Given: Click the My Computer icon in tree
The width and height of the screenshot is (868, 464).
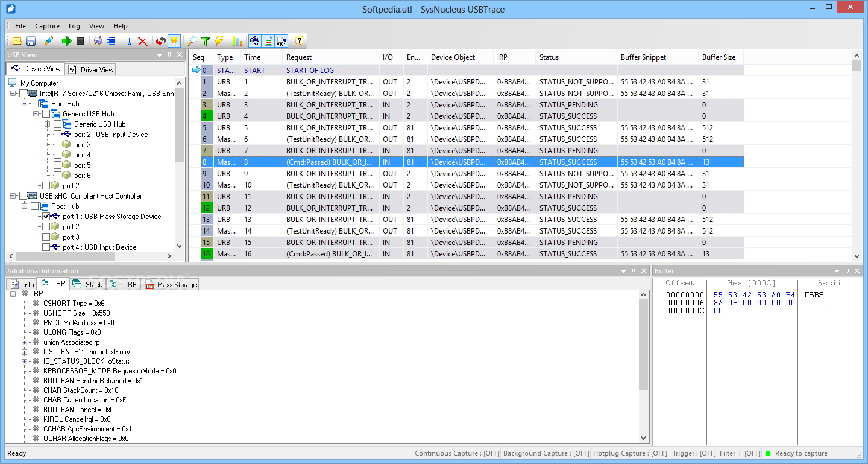Looking at the screenshot, I should 13,83.
